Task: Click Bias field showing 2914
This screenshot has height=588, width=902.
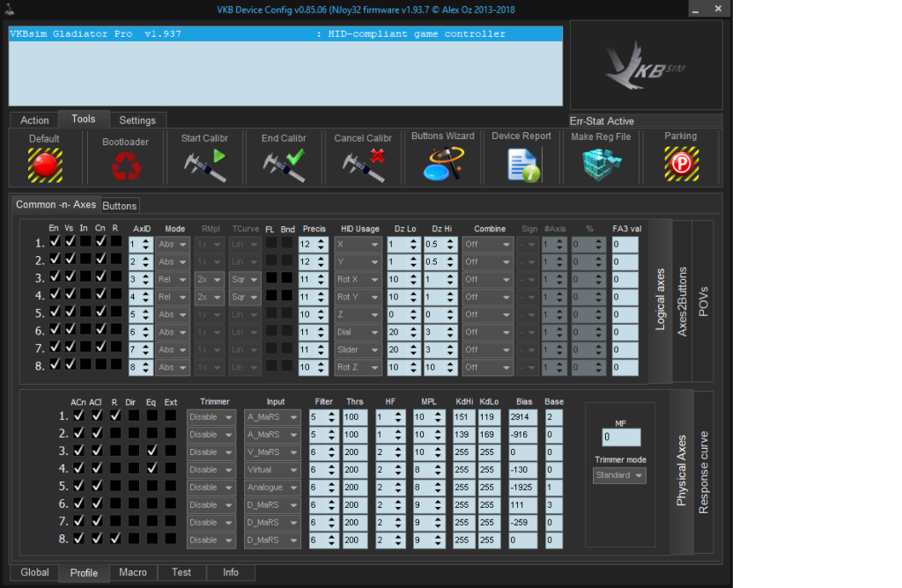Action: click(x=523, y=417)
